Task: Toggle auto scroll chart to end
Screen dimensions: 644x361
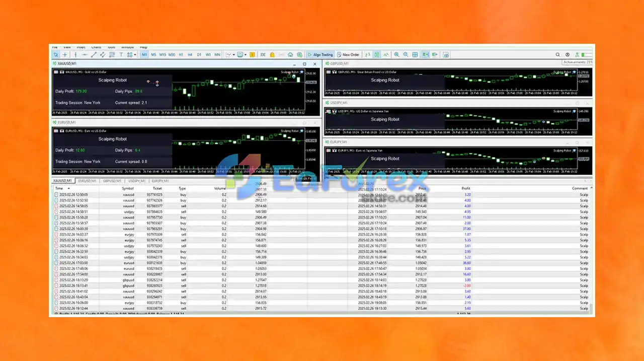Action: tap(425, 54)
